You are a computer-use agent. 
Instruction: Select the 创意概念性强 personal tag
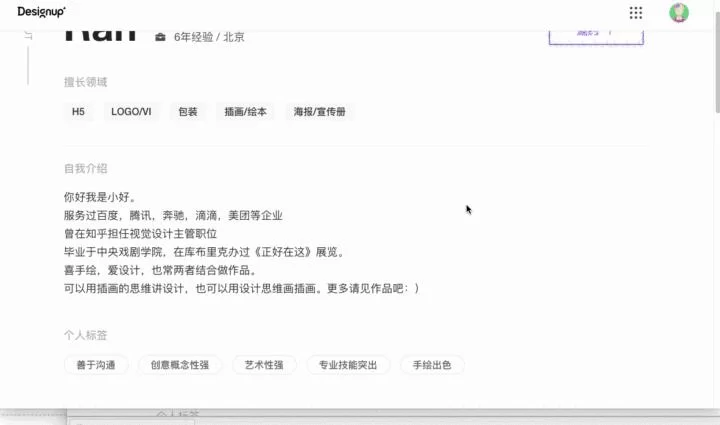(180, 365)
